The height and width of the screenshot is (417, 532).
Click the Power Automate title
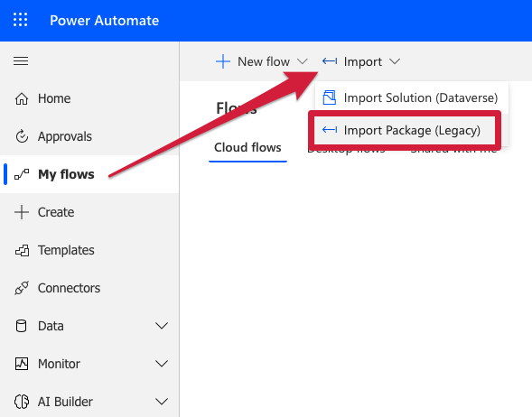coord(104,21)
